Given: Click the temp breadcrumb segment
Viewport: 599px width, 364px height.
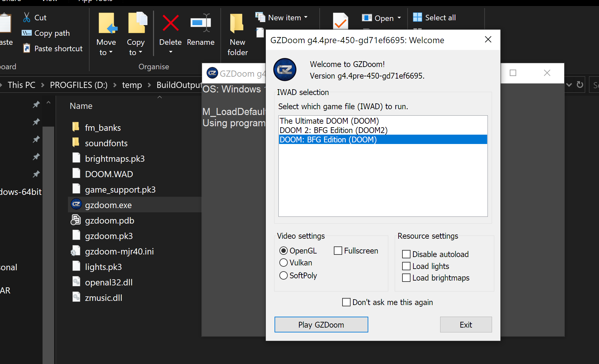Looking at the screenshot, I should [x=132, y=85].
